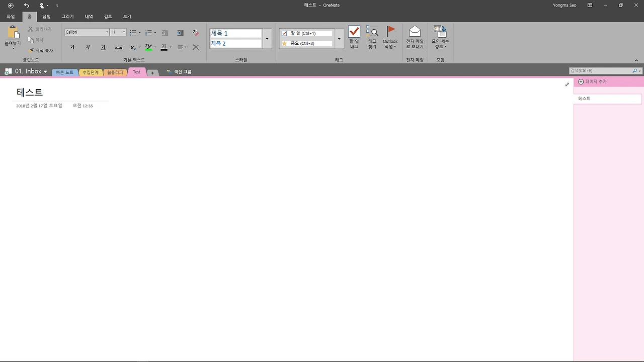Open the highlight color picker arrow

[155, 47]
